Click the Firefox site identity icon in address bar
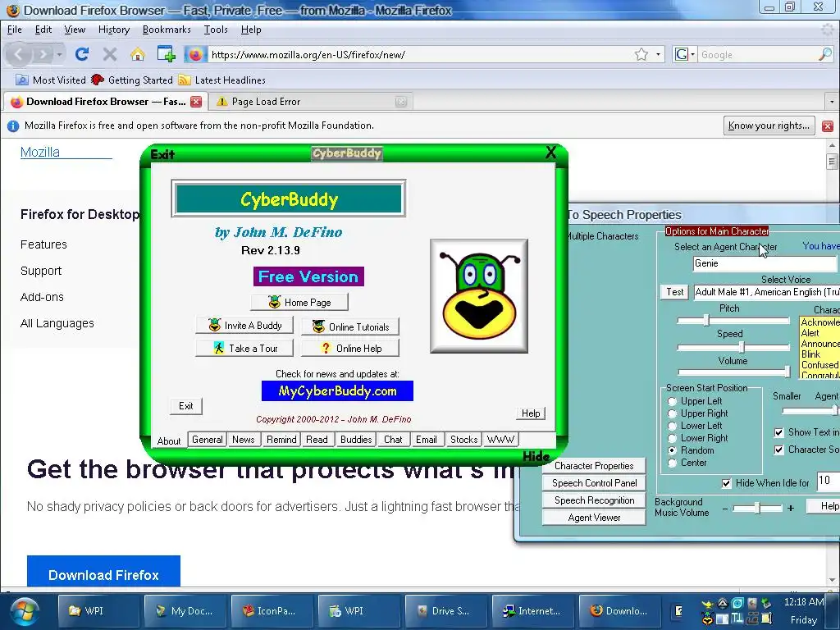Image resolution: width=840 pixels, height=630 pixels. (195, 54)
